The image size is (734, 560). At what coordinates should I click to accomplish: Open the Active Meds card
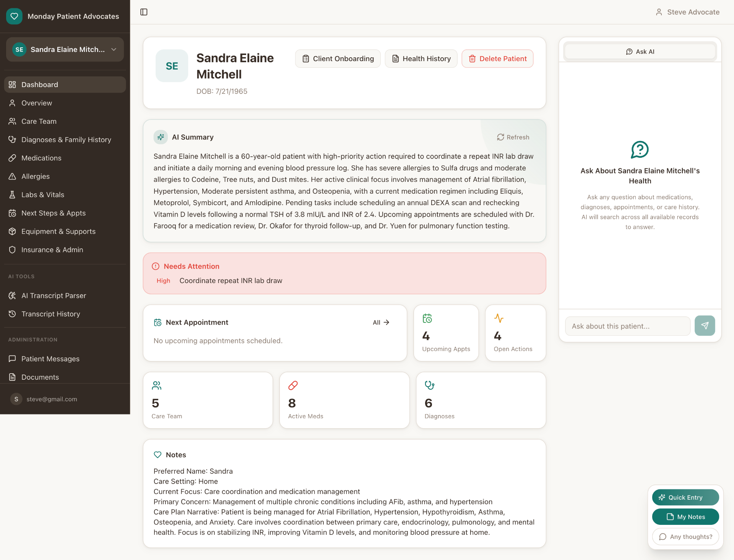[344, 400]
